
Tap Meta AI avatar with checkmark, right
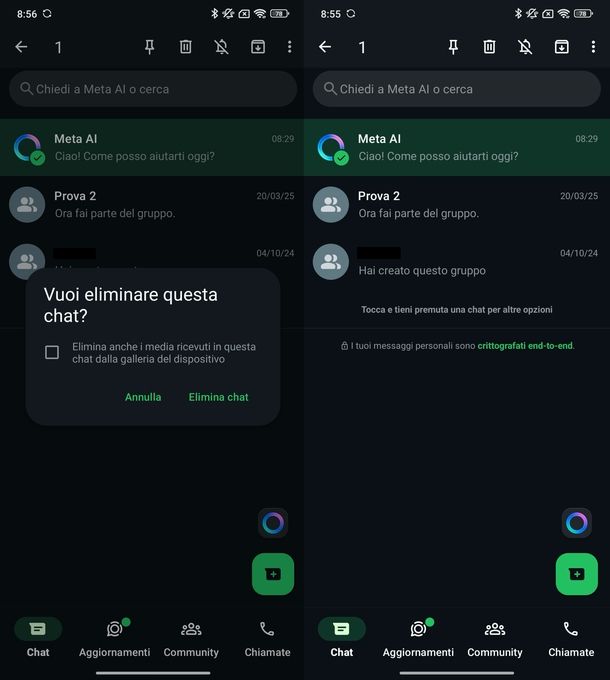pos(332,149)
